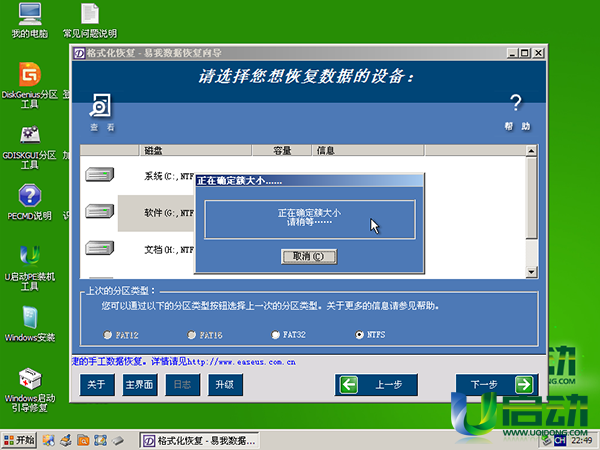This screenshot has width=600, height=450.
Task: Click the 磁盘 column header
Action: click(196, 150)
